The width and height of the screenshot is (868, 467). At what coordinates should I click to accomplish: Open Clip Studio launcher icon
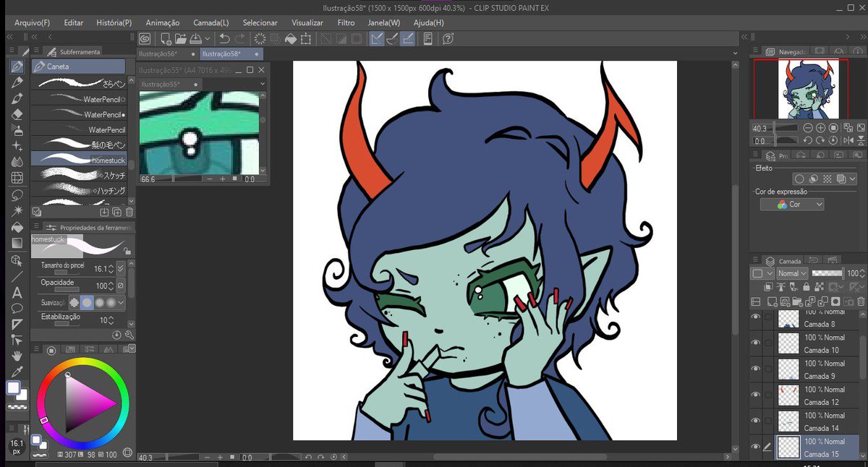tap(145, 38)
